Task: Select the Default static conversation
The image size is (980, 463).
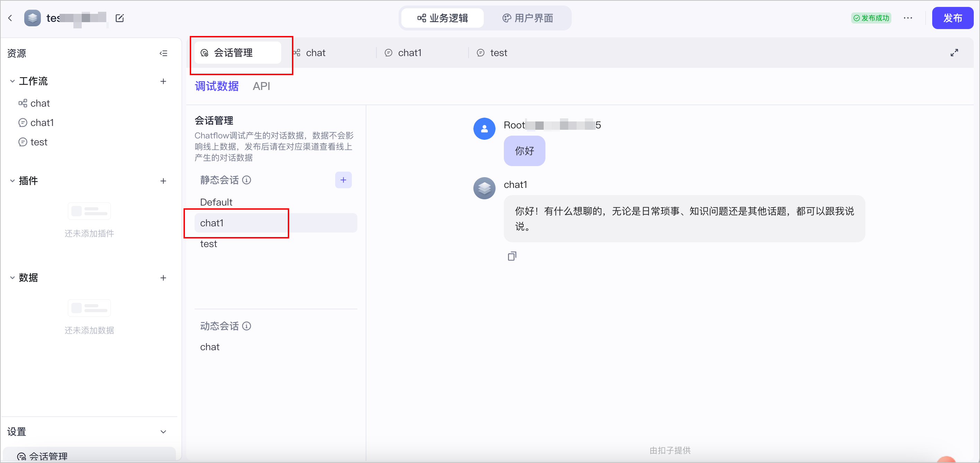Action: [x=276, y=202]
